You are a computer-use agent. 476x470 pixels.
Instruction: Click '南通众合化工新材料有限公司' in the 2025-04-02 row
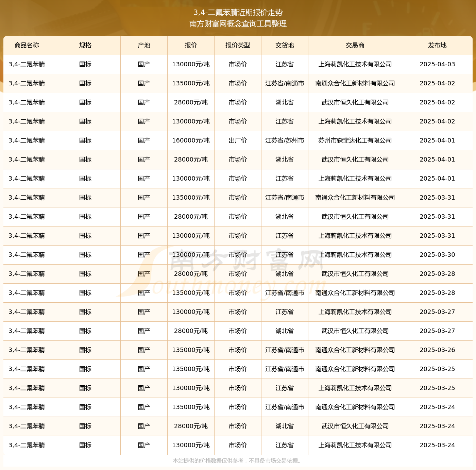pyautogui.click(x=355, y=83)
